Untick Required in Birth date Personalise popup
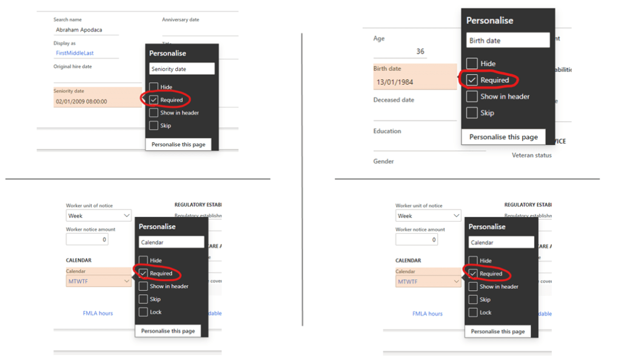 click(472, 80)
